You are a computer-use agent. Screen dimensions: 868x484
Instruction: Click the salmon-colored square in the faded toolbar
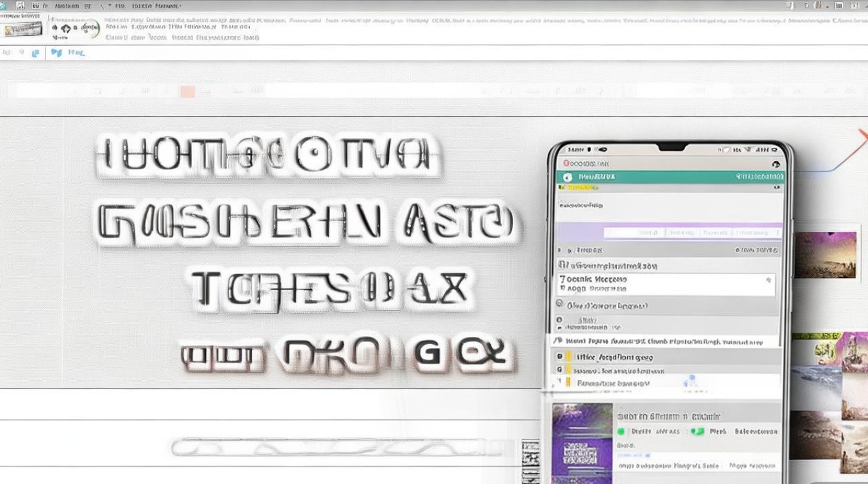click(x=187, y=92)
